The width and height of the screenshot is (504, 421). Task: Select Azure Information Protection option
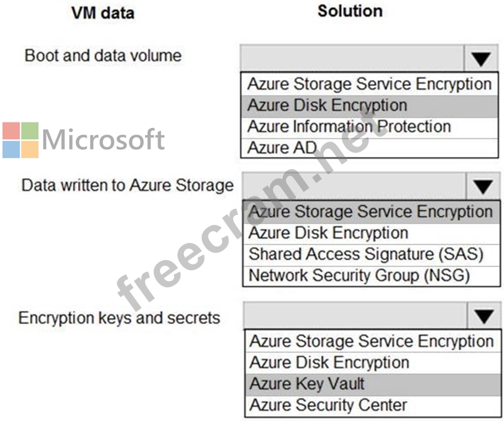pyautogui.click(x=369, y=127)
